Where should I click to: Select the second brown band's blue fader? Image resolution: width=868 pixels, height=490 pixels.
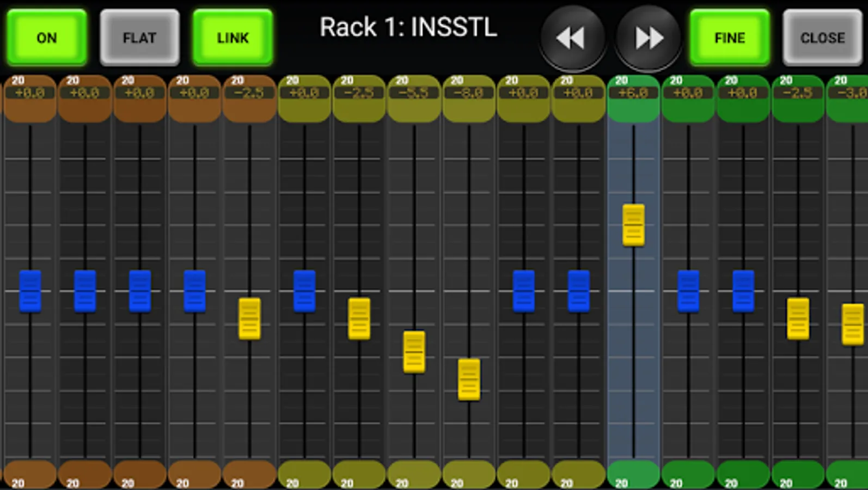tap(85, 291)
